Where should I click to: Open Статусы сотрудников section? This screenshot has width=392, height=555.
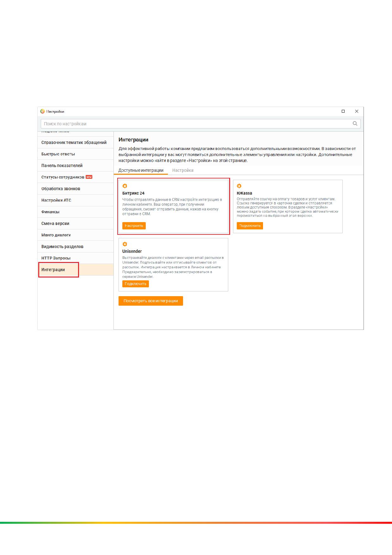click(76, 177)
